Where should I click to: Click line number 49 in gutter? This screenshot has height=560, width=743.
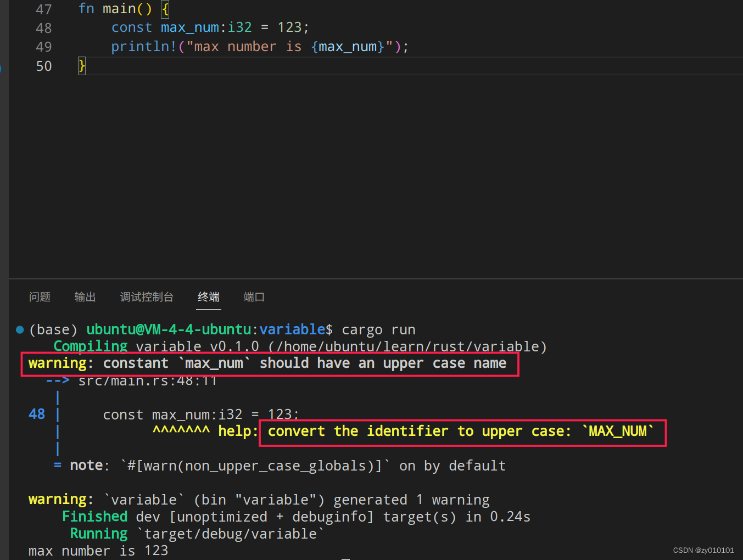click(x=44, y=47)
